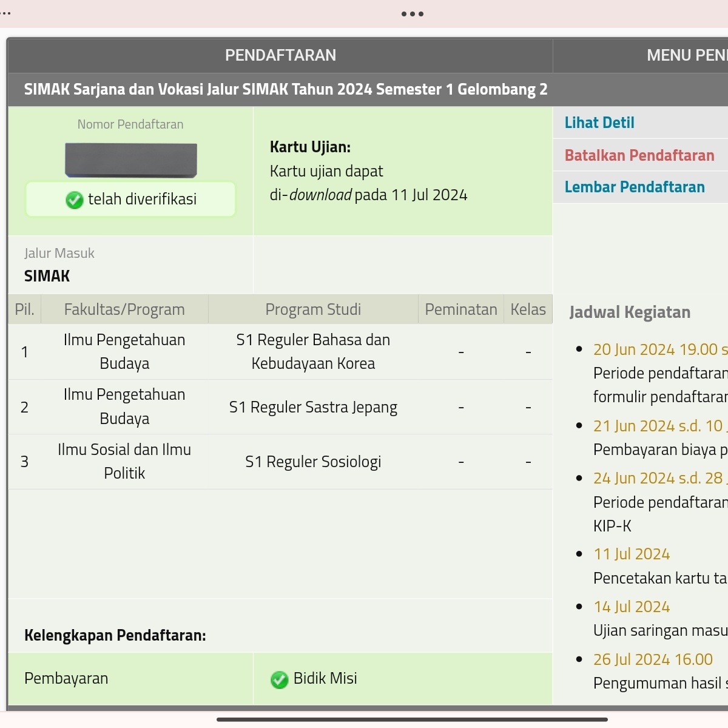The width and height of the screenshot is (728, 728).
Task: Click the Peminatan column header
Action: (x=461, y=309)
